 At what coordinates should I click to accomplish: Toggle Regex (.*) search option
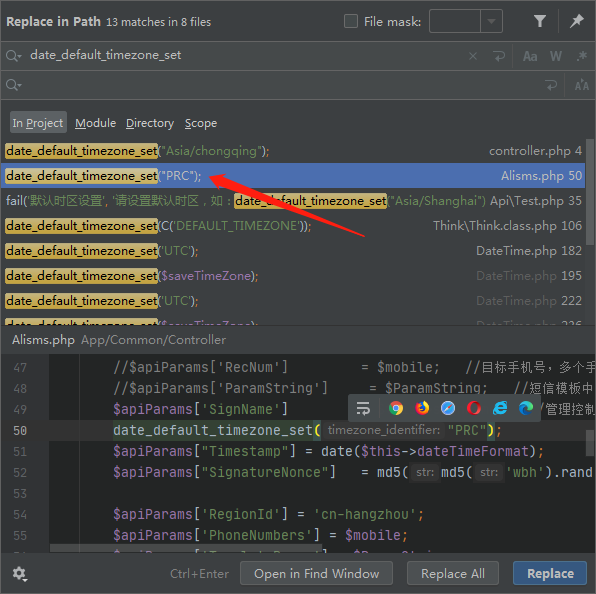(x=582, y=56)
